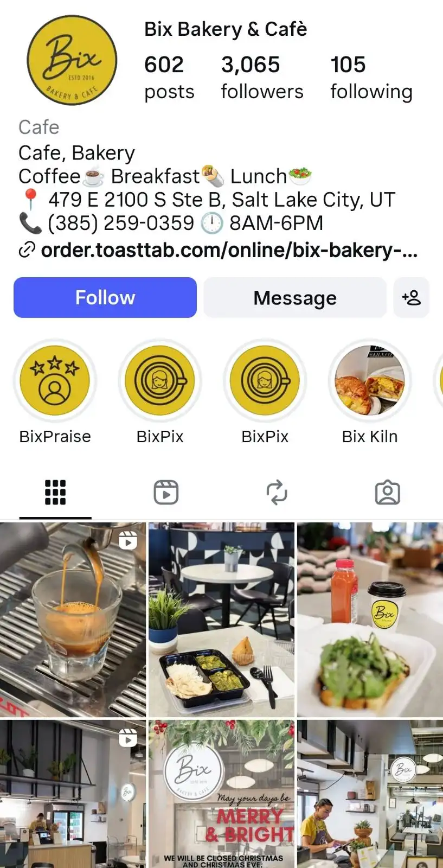Show the reposts tab

click(x=277, y=493)
